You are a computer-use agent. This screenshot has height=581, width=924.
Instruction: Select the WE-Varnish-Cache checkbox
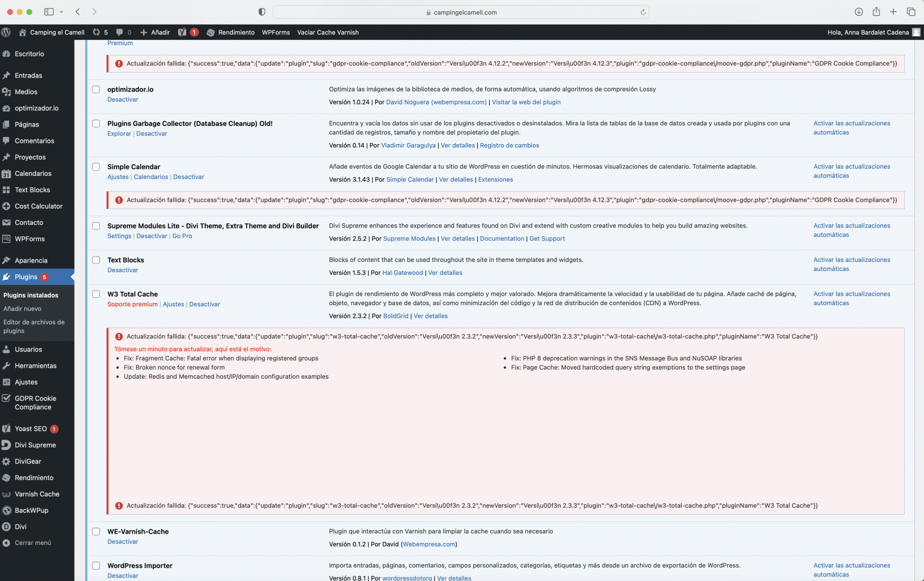[x=96, y=532]
